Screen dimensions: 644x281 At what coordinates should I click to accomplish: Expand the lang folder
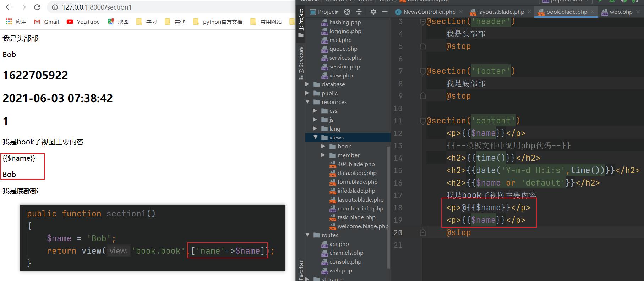(x=315, y=128)
